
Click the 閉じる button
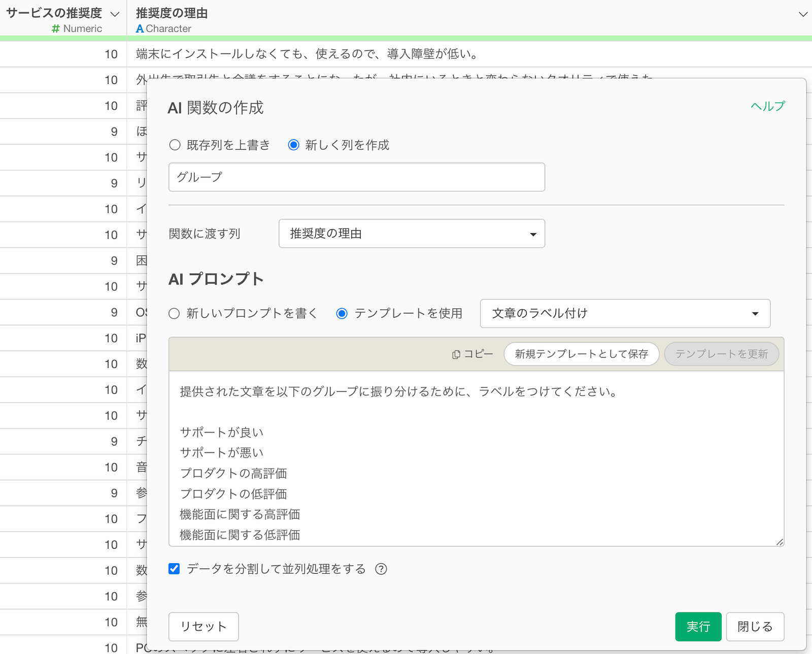755,627
